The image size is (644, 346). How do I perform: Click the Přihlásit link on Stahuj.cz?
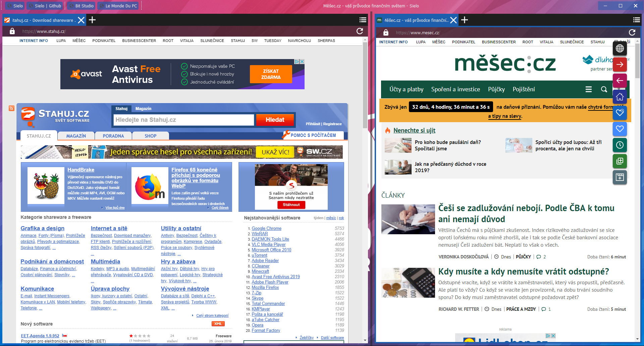click(x=313, y=124)
